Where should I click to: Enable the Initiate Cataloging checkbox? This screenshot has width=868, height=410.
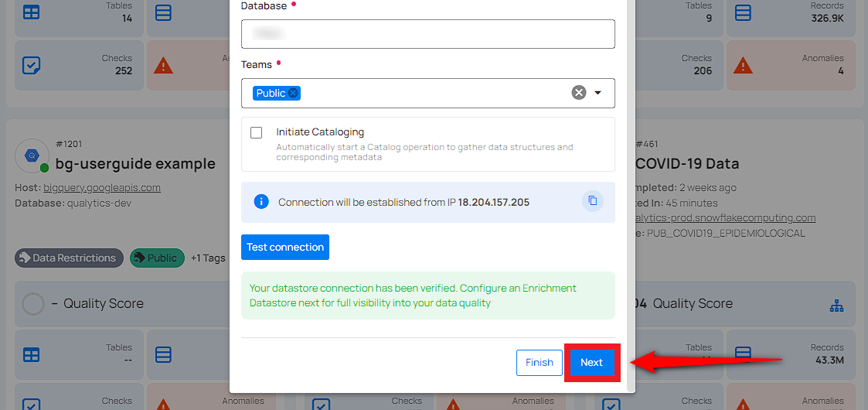click(x=257, y=132)
